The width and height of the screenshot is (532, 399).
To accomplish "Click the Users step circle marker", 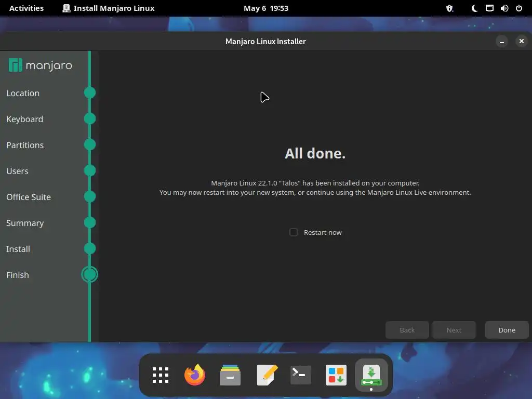I will point(90,170).
